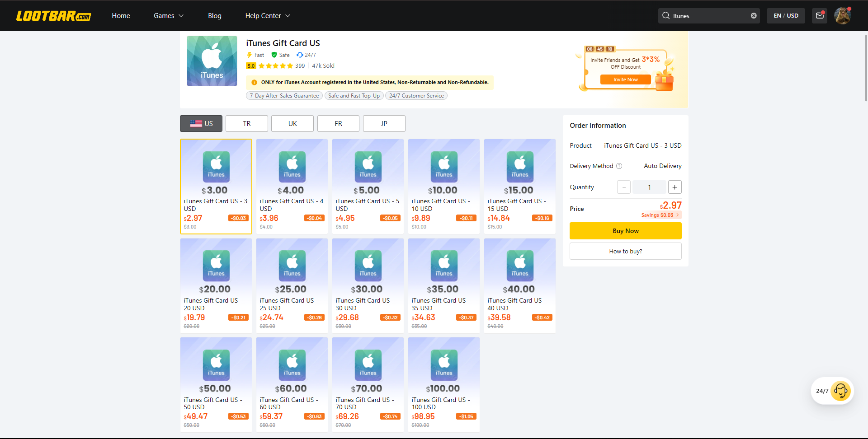The image size is (868, 439).
Task: Select the $35.00 iTunes card icon
Action: click(444, 266)
